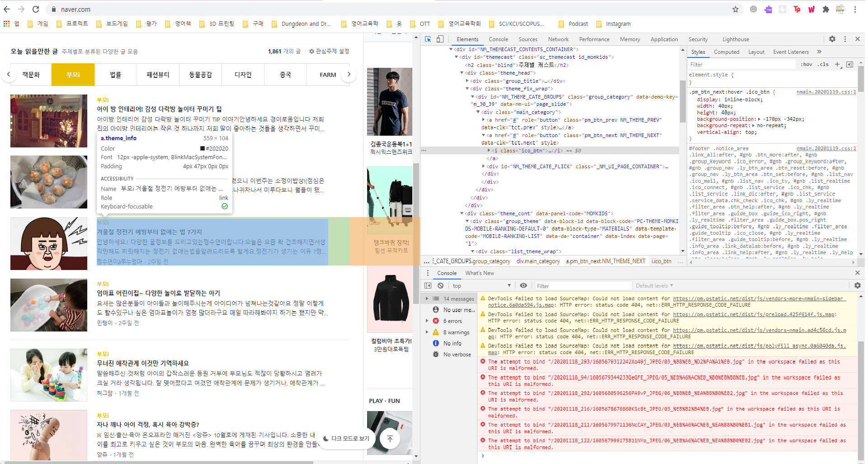Open the Default levels dropdown

click(x=655, y=285)
